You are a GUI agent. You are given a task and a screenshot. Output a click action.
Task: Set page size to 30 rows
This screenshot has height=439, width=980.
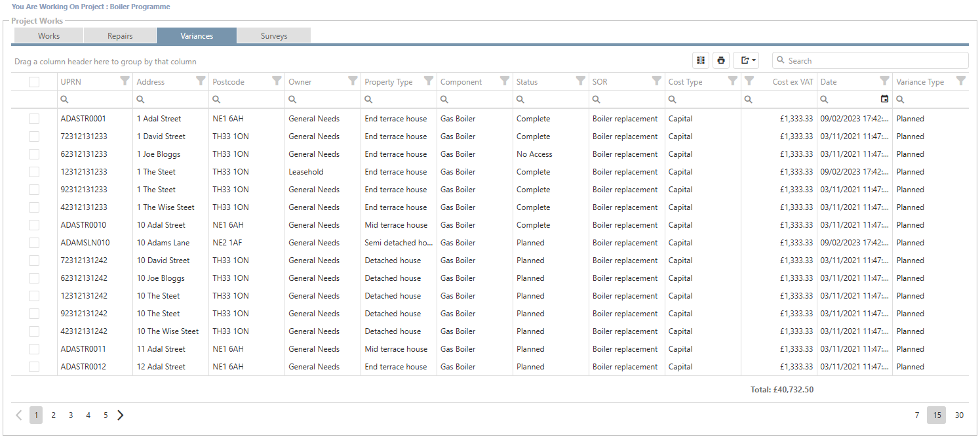(x=959, y=415)
